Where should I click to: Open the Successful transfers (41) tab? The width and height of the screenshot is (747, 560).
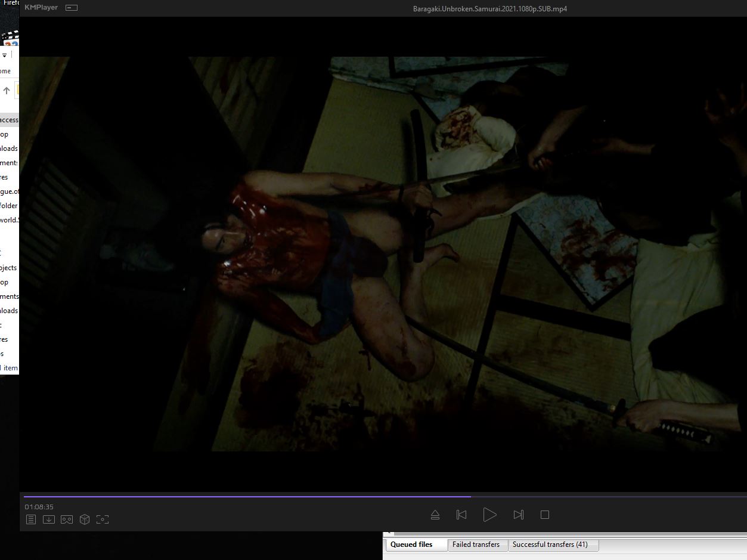[x=550, y=544]
